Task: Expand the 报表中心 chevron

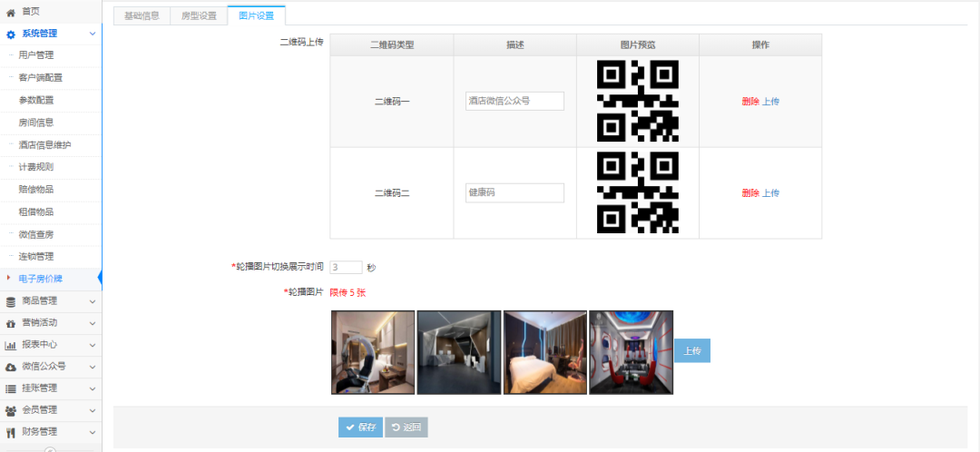Action: (93, 345)
